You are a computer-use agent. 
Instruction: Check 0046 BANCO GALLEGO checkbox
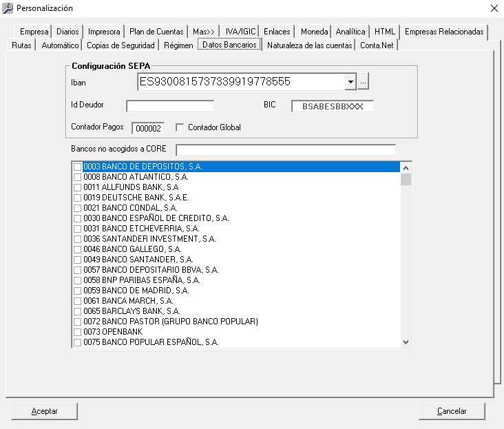[77, 249]
